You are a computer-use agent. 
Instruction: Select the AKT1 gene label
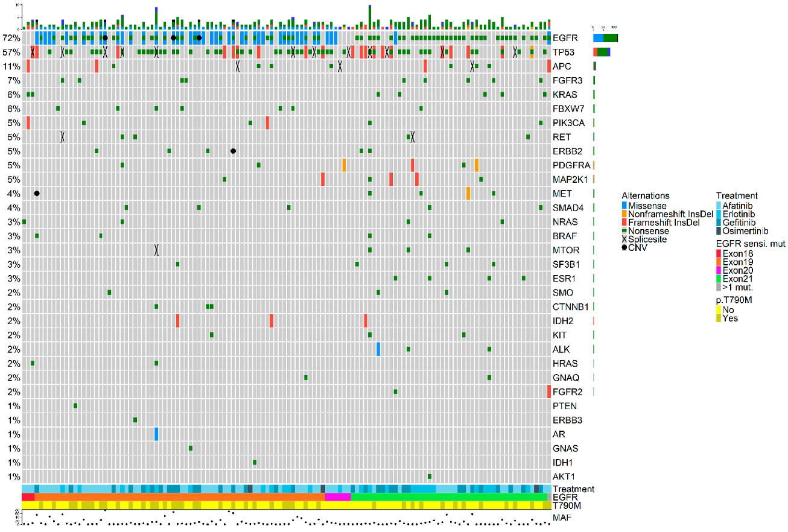coord(564,477)
